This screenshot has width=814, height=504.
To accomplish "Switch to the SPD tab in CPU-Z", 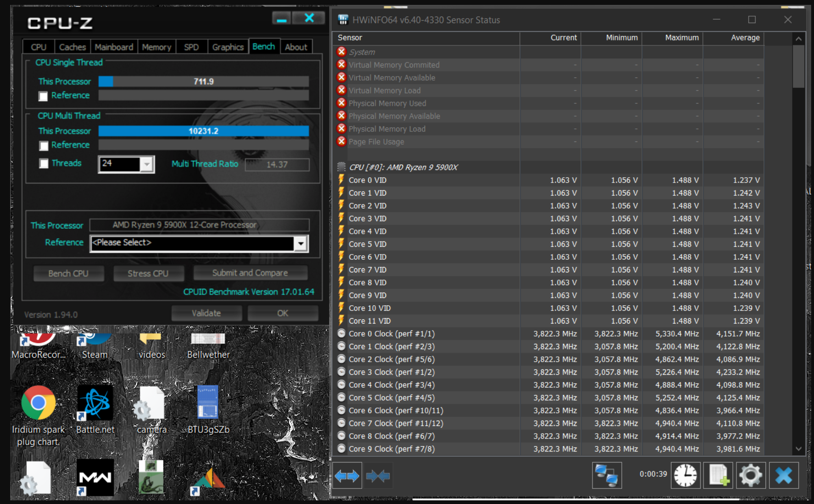I will pos(192,47).
